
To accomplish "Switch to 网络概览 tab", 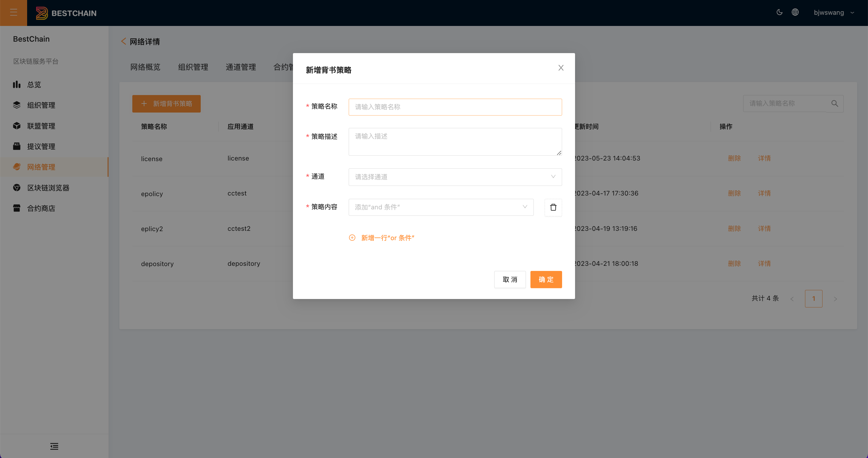I will pyautogui.click(x=145, y=67).
